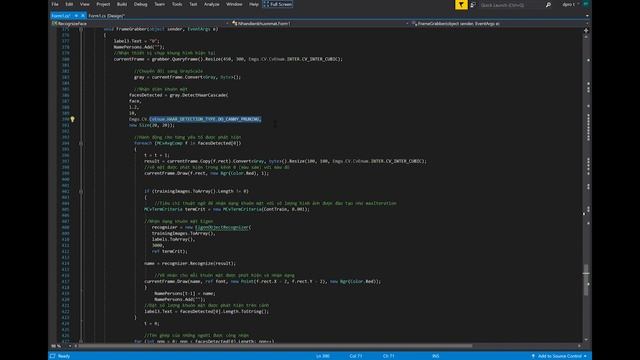Collapse the foreach block outline
640x360 pixels.
81,143
